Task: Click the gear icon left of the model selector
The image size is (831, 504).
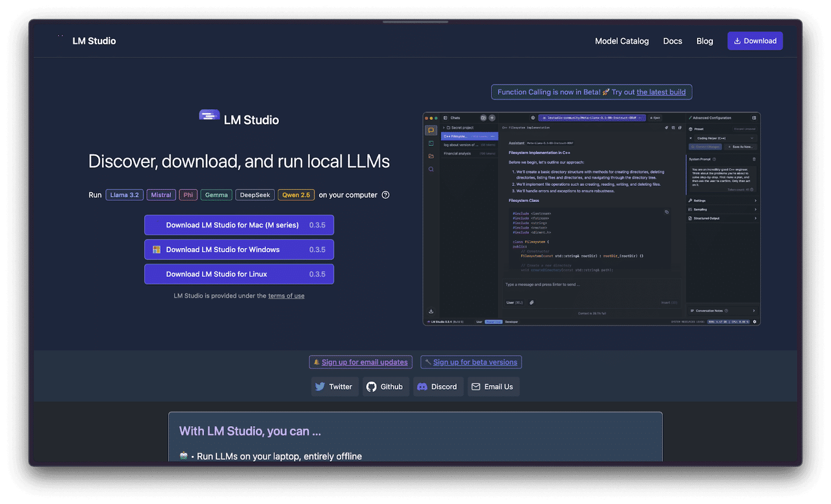Action: [533, 118]
